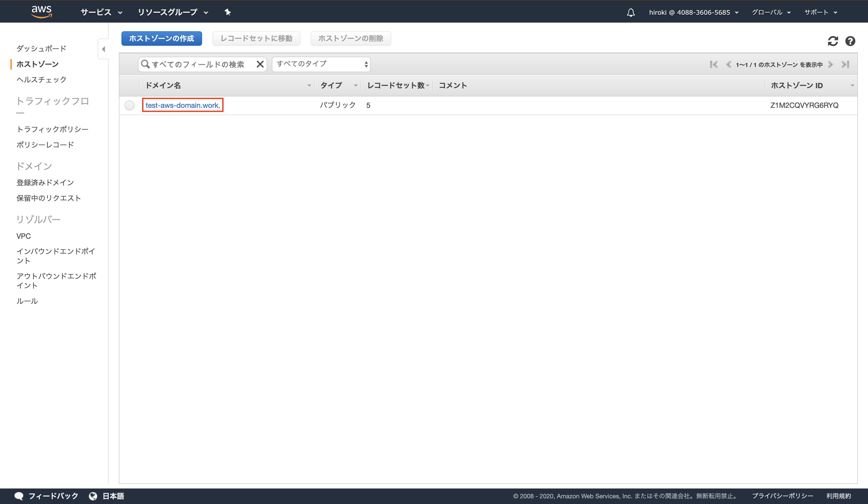Image resolution: width=868 pixels, height=504 pixels.
Task: Open the ドメイン名 column sort dropdown
Action: [x=309, y=85]
